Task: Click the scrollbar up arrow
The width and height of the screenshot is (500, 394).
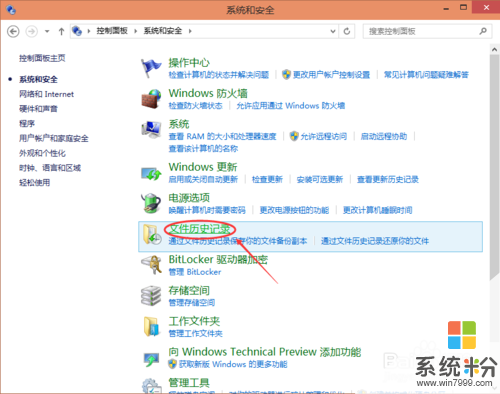Action: pos(495,50)
